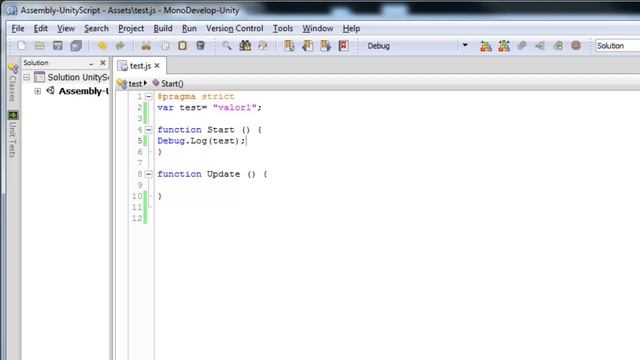The height and width of the screenshot is (360, 640).
Task: Open the Version Control menu
Action: pos(235,29)
